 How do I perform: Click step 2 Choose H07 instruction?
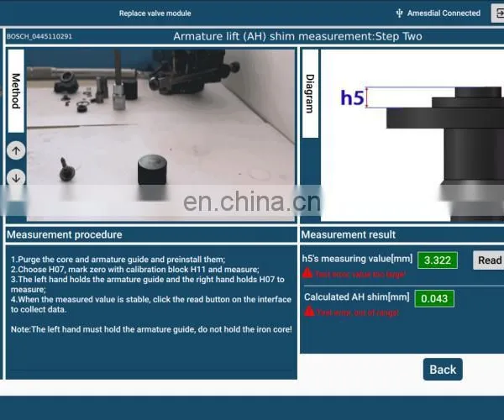(134, 270)
